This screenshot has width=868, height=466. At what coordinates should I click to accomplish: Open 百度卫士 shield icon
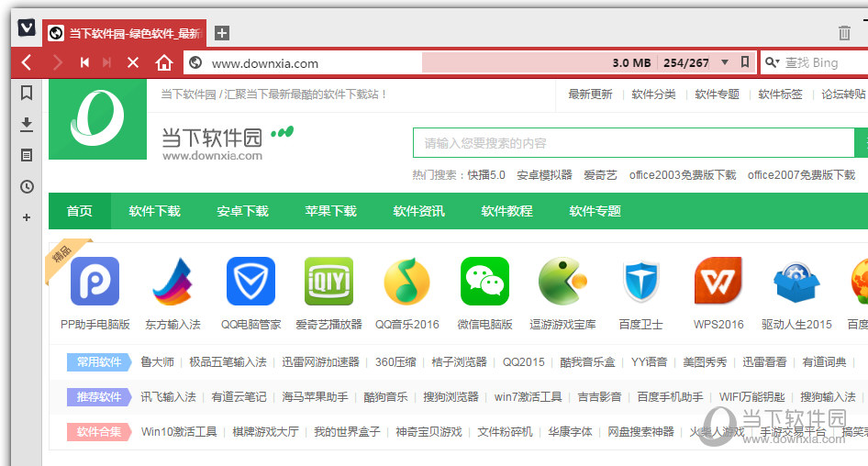[640, 281]
